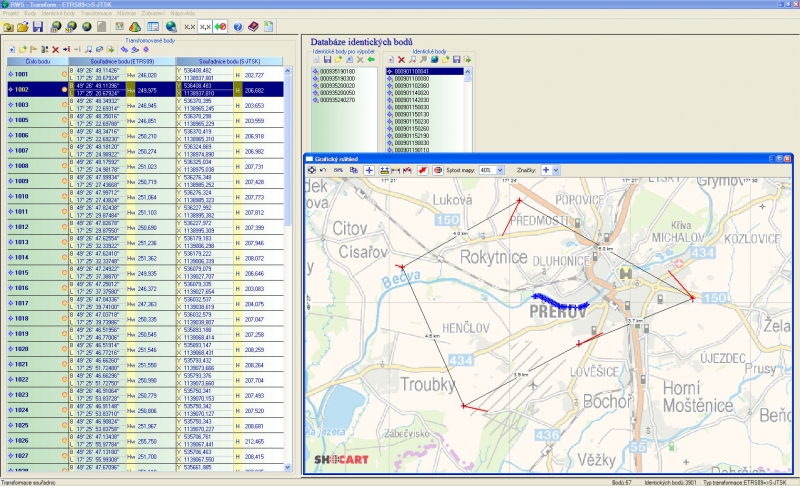Click H value 207,731 in row 1008
Viewport: 800px width, 486px height.
(x=254, y=167)
